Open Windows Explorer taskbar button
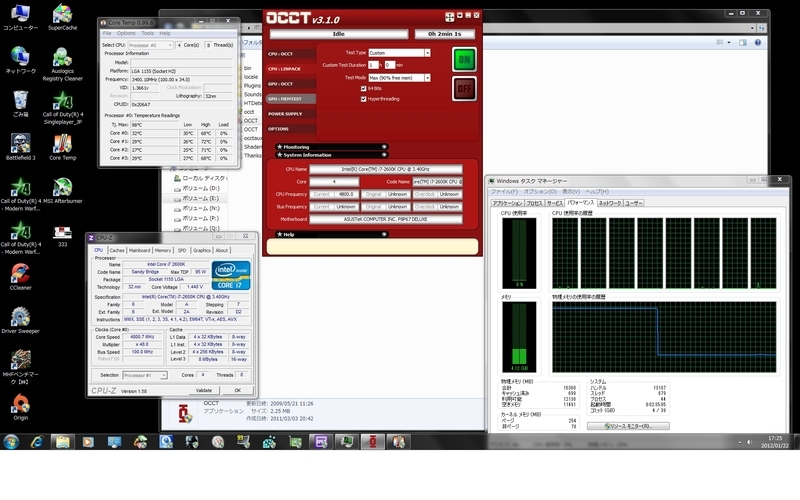The width and height of the screenshot is (800, 500). point(62,441)
